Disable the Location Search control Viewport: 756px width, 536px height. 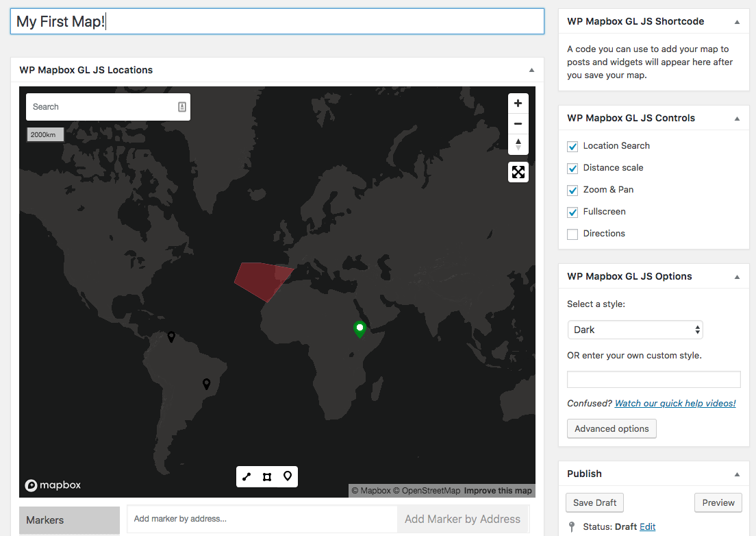coord(572,146)
